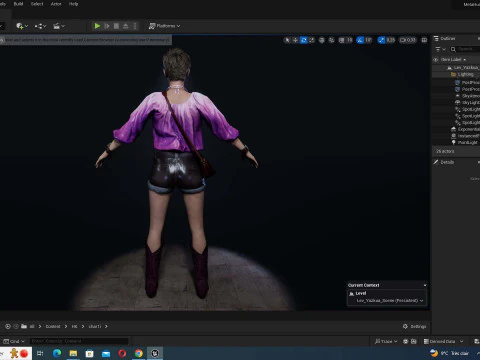
Task: Adjust camera speed setting in viewport
Action: pyautogui.click(x=408, y=40)
